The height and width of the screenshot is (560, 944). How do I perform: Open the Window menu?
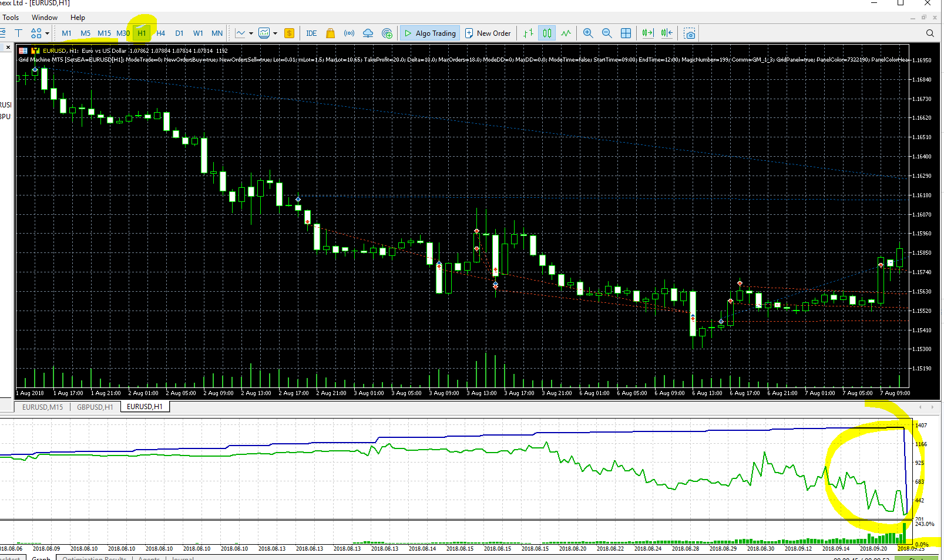coord(45,18)
